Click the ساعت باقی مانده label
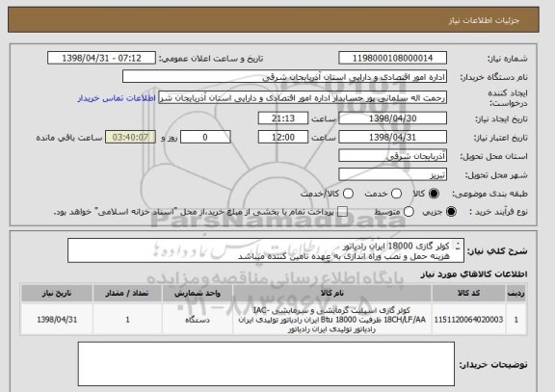Screen dimensions: 555x392 pyautogui.click(x=69, y=138)
